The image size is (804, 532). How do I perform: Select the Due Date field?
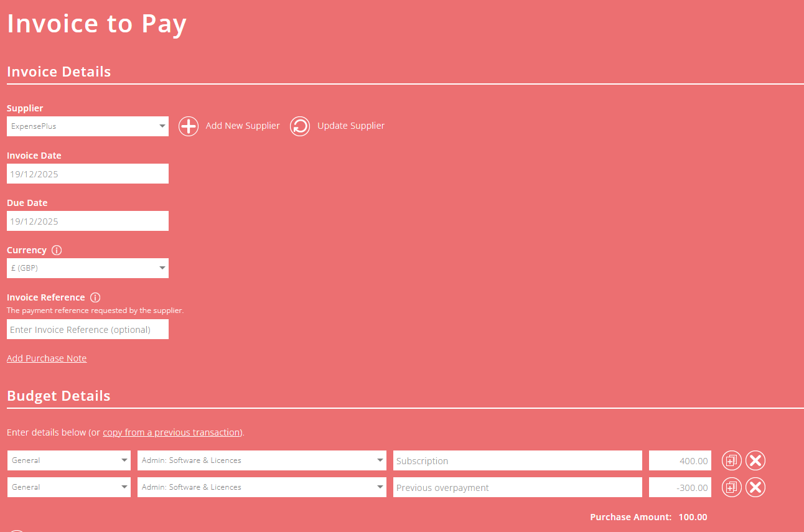click(x=87, y=221)
